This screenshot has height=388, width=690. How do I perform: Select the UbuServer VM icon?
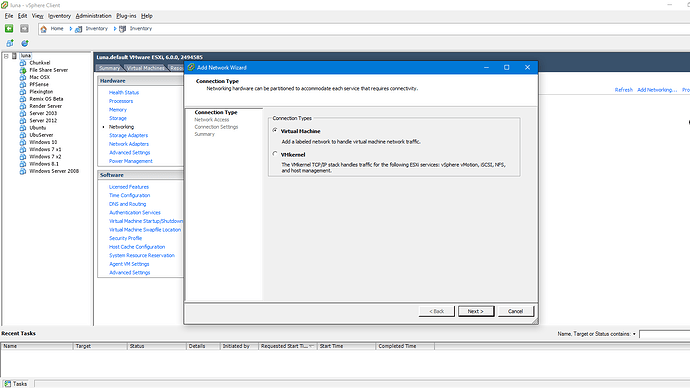point(23,135)
